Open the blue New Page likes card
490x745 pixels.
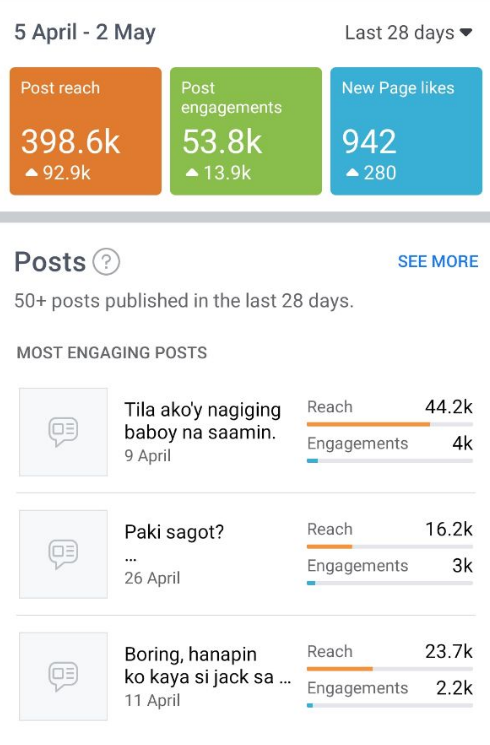(406, 131)
